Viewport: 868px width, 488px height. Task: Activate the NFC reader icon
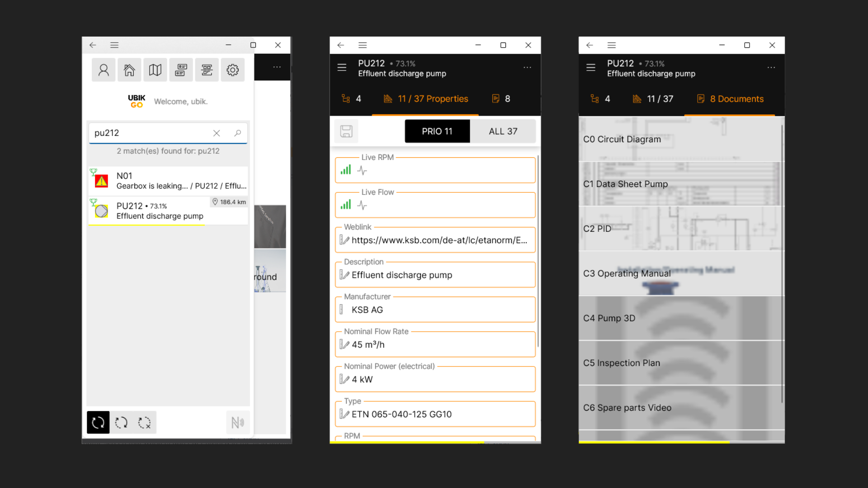click(238, 422)
